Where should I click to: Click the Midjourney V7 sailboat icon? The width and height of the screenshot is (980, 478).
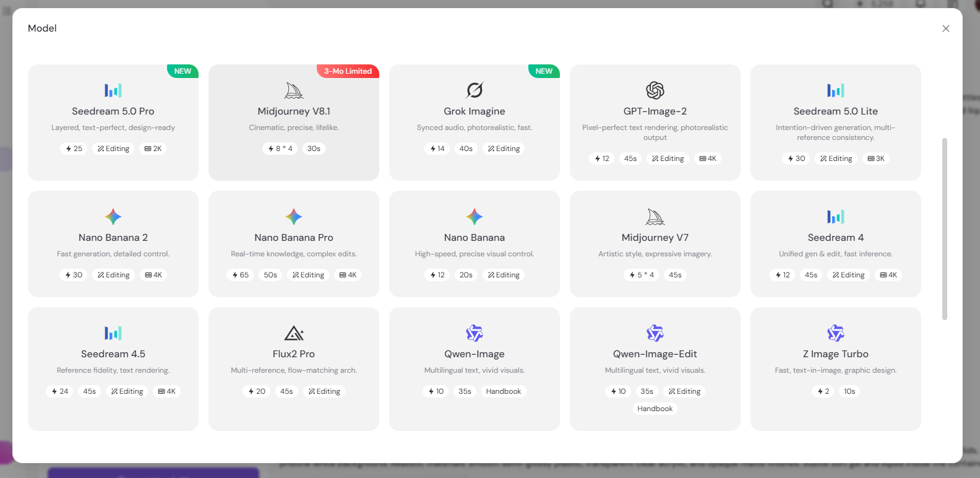coord(655,217)
